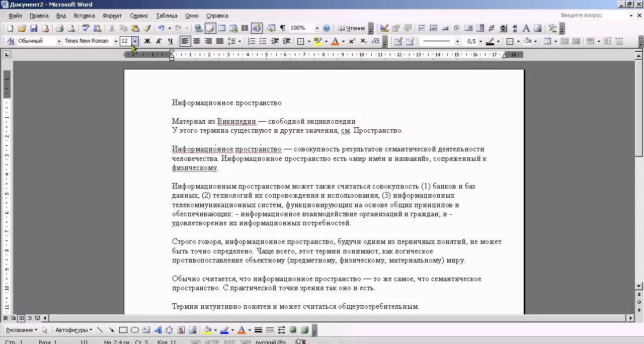Insert a text box from drawing toolbar
The height and width of the screenshot is (344, 644).
(146, 330)
